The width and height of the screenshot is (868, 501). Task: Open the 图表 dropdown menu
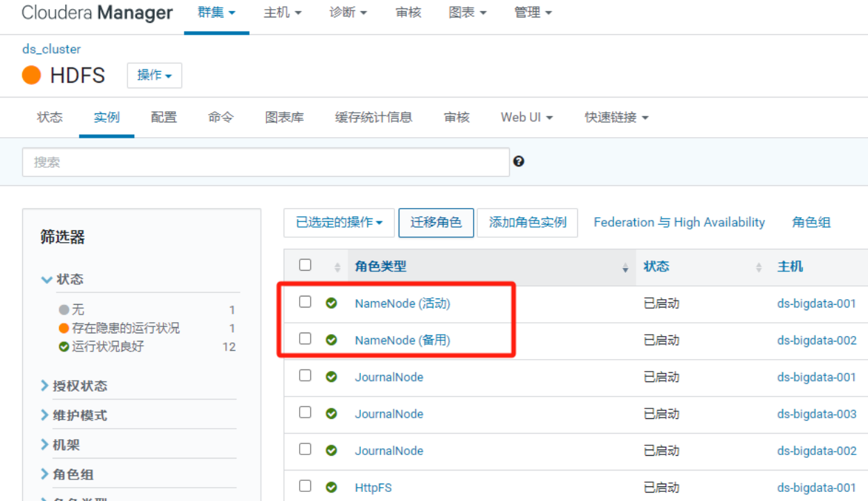(x=467, y=13)
